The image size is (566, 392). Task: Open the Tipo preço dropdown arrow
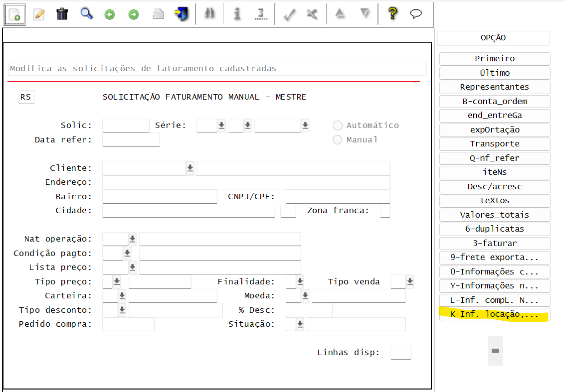point(117,281)
